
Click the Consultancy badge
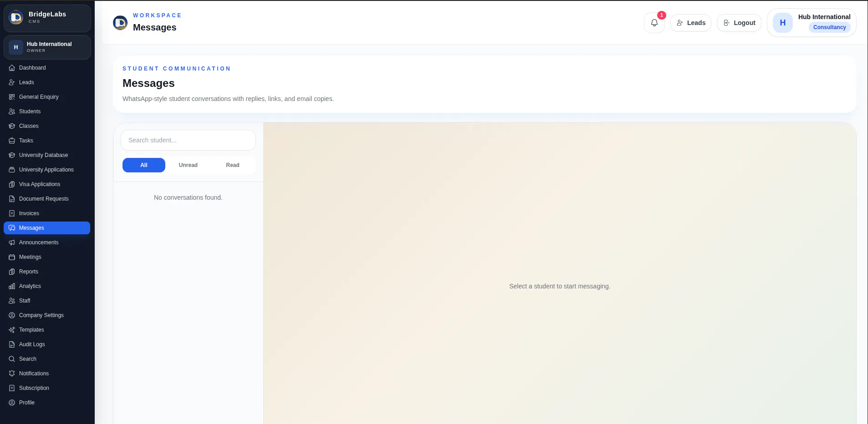tap(829, 27)
